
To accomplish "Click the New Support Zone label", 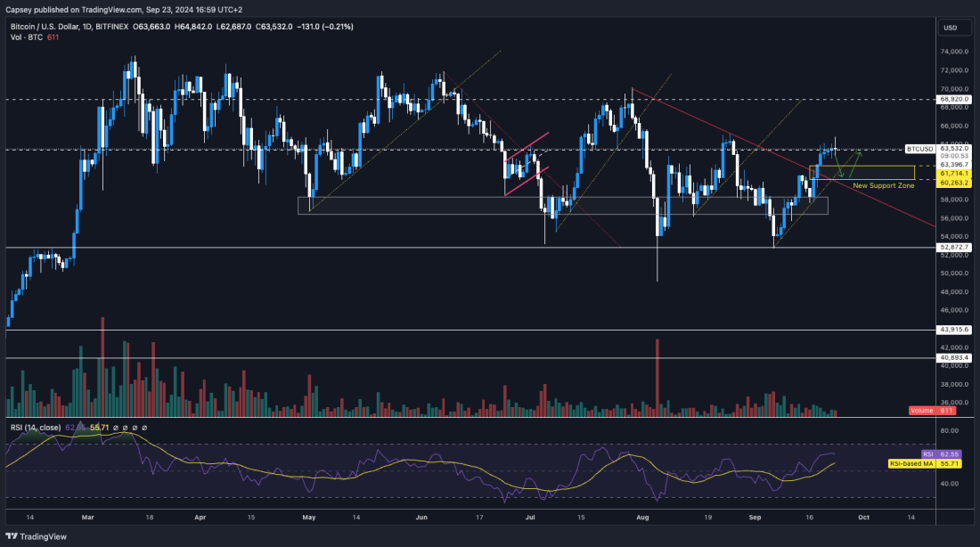I will [x=885, y=184].
